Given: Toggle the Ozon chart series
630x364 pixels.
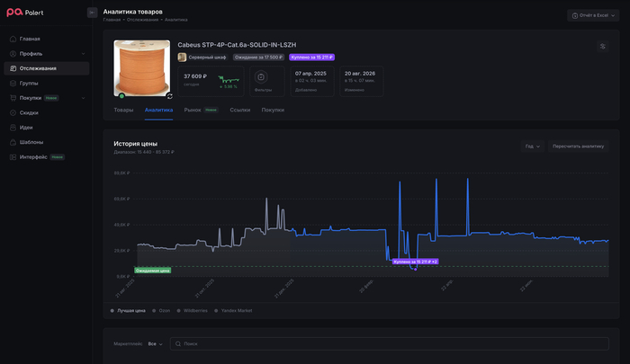Looking at the screenshot, I should coord(161,311).
